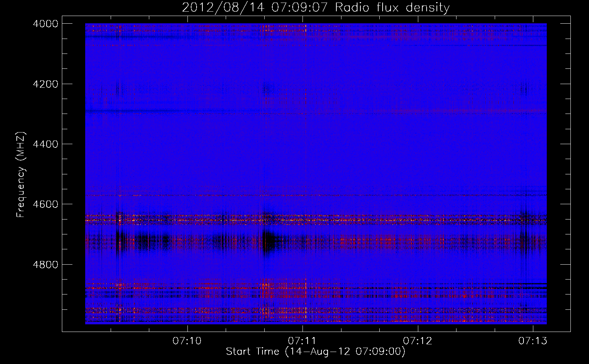The image size is (589, 364).
Task: Click the "Start Time (14-Aug-12 07:09:00)" axis title
Action: (316, 352)
